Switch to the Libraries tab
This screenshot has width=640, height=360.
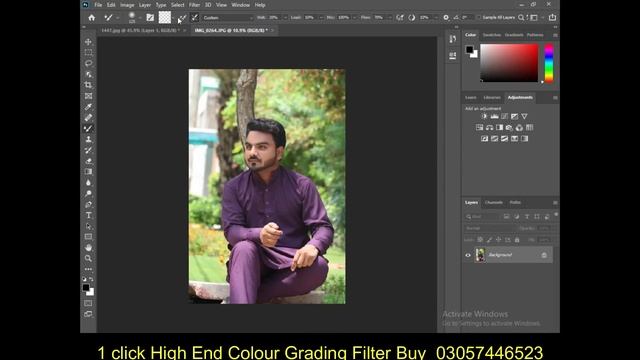pyautogui.click(x=492, y=98)
